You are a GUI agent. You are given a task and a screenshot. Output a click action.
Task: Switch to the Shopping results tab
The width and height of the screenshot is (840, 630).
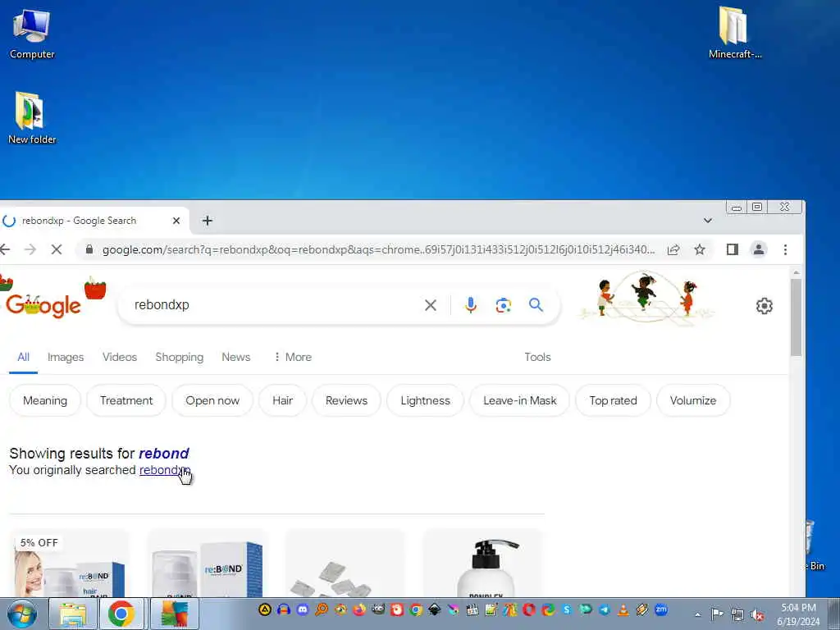(180, 357)
